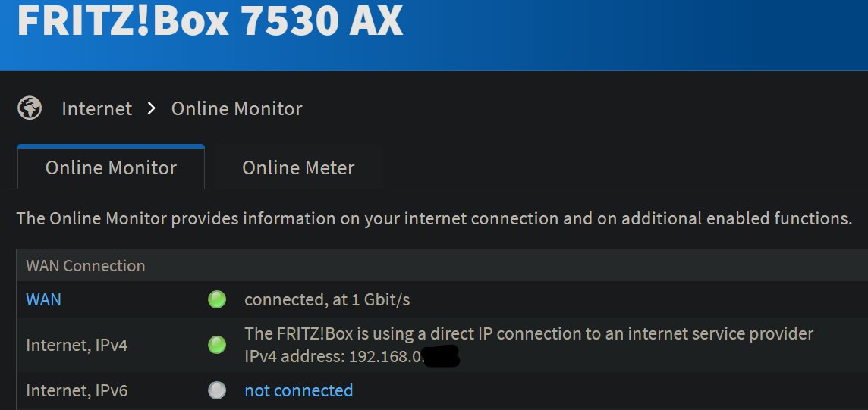This screenshot has width=868, height=410.
Task: Click the WAN Connection section header
Action: coord(86,266)
